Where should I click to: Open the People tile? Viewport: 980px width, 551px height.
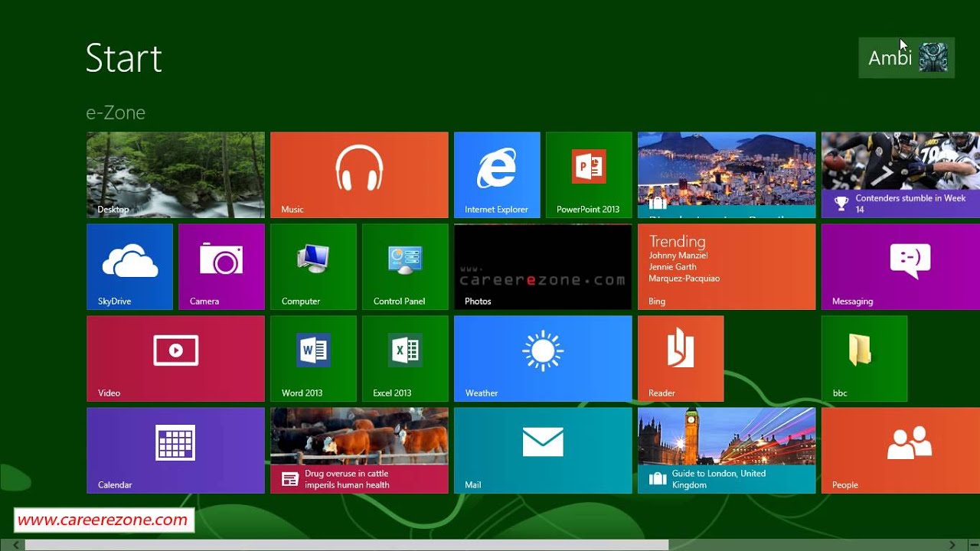click(900, 451)
